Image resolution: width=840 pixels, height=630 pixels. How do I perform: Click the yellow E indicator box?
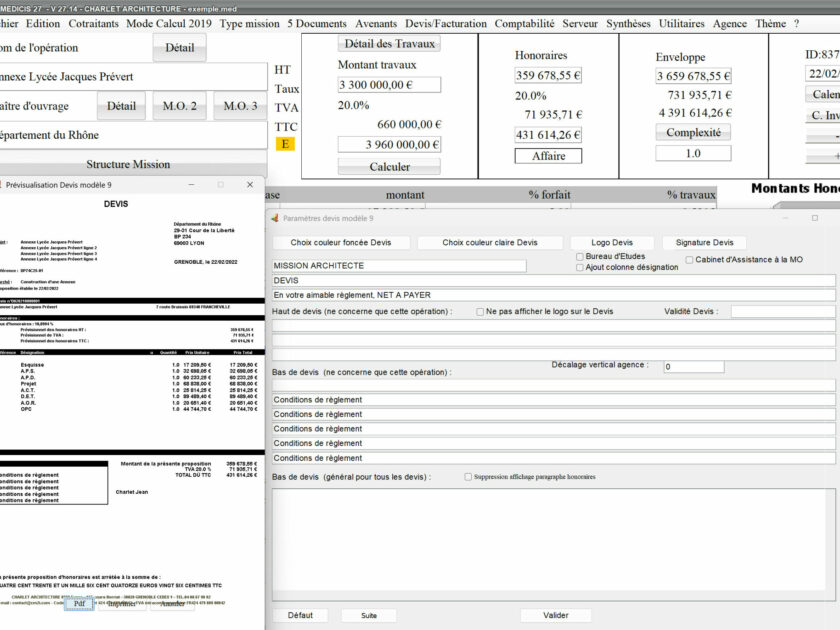point(285,144)
